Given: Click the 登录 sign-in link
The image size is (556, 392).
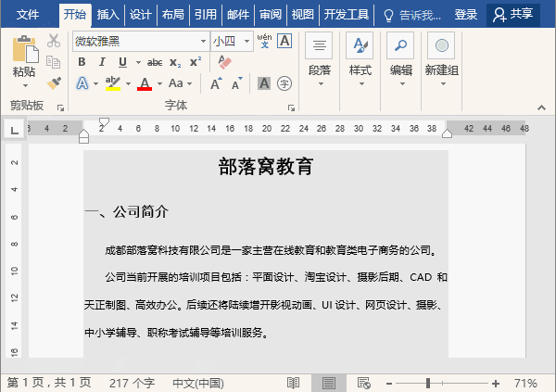Looking at the screenshot, I should pyautogui.click(x=466, y=15).
